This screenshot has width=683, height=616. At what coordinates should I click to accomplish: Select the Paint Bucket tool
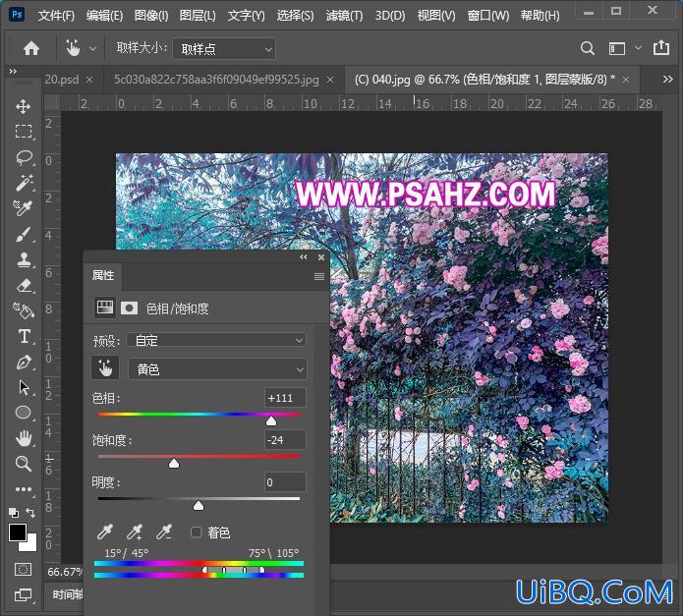[x=23, y=310]
